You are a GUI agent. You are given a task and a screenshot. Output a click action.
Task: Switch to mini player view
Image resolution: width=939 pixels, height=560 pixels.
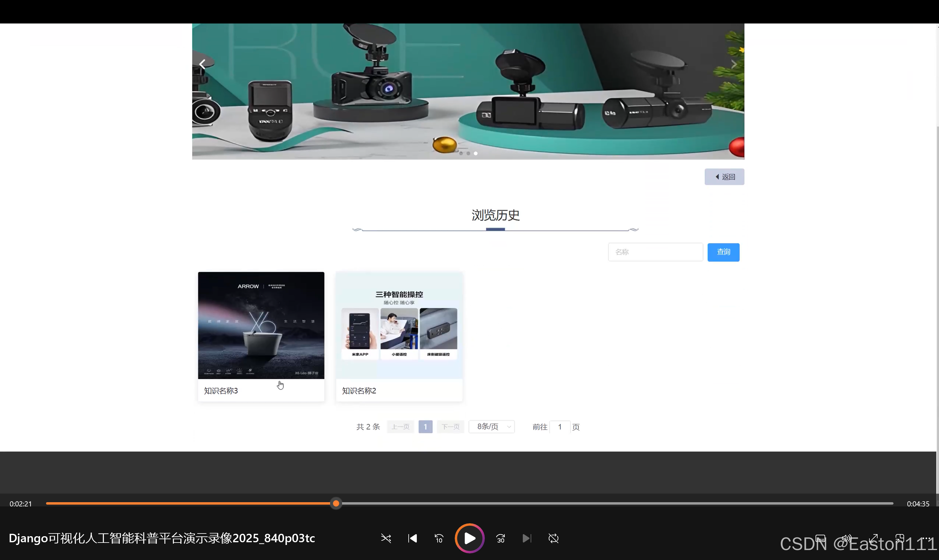coord(900,539)
